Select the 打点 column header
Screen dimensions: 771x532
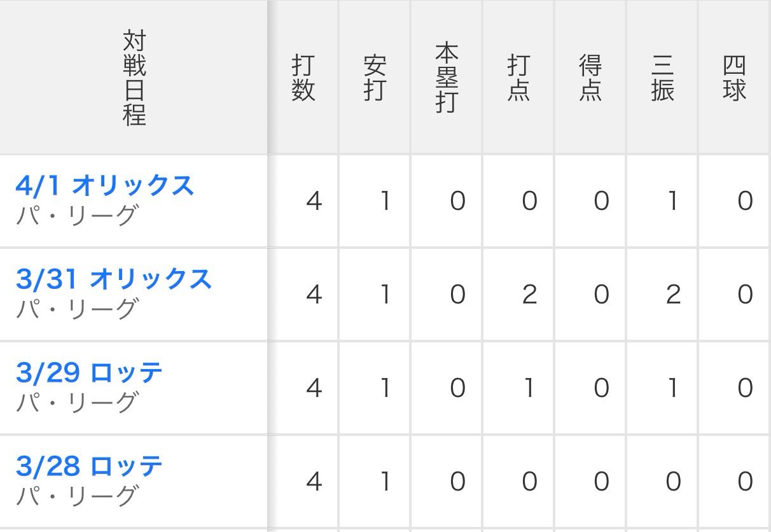pos(518,78)
